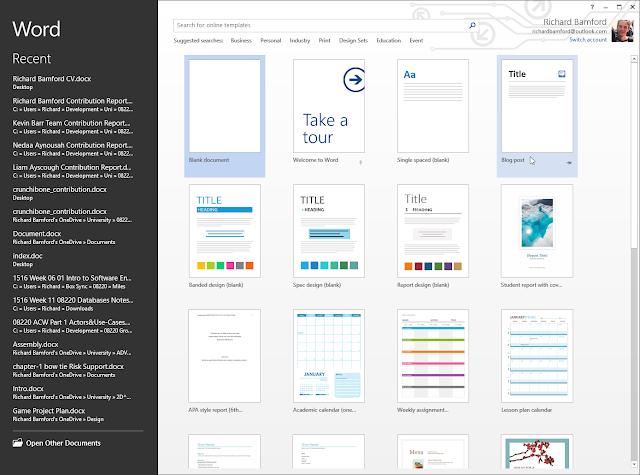Open the Weekly assignment template

pyautogui.click(x=433, y=356)
